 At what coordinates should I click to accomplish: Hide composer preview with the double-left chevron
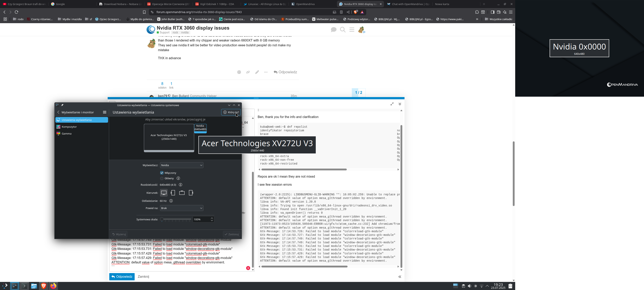pos(400,277)
